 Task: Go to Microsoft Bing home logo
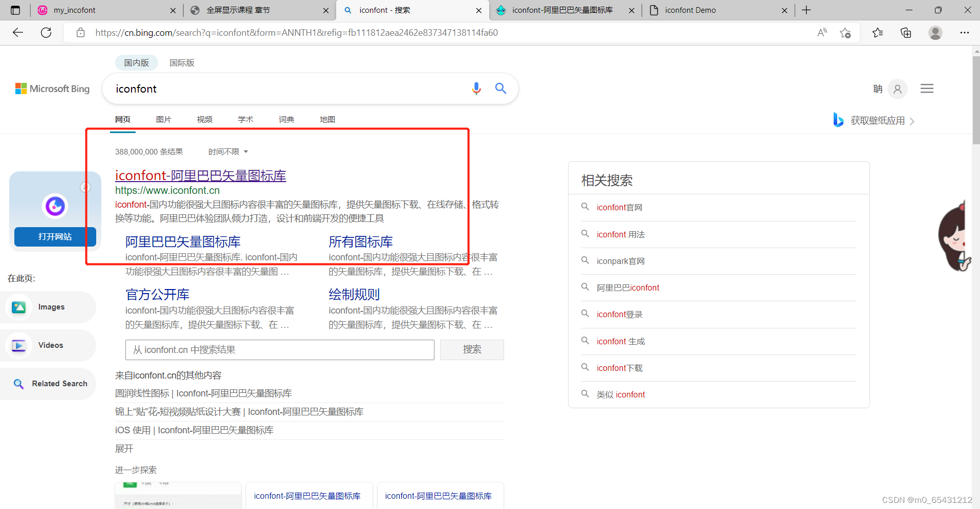pyautogui.click(x=52, y=88)
